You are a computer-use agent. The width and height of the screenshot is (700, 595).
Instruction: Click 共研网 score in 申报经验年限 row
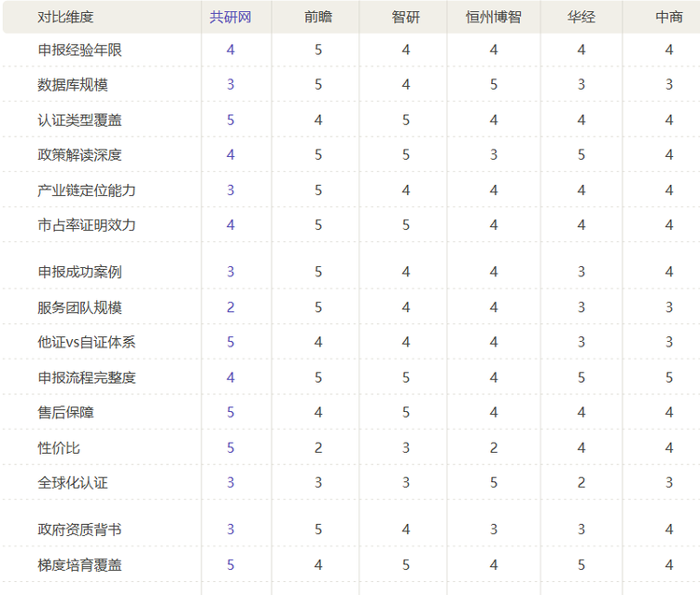[231, 50]
